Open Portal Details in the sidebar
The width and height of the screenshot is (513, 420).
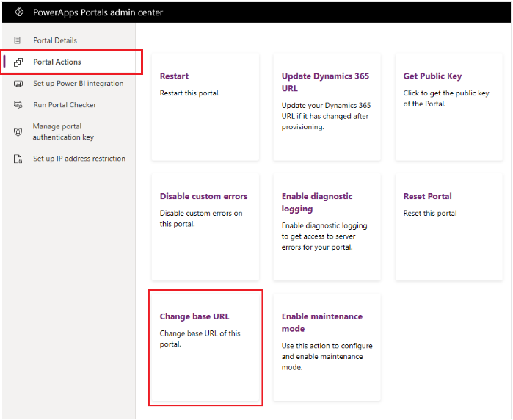click(55, 40)
